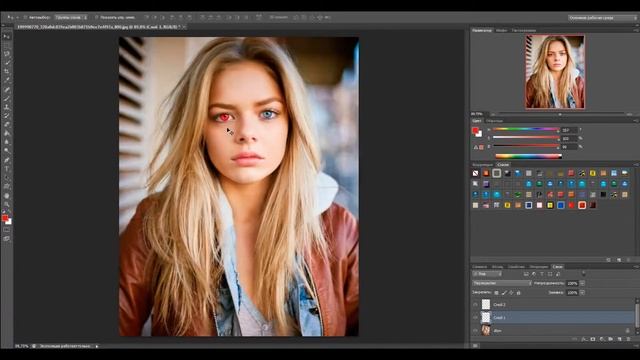Toggle the Автовыбор checkbox
This screenshot has height=360, width=640.
click(x=25, y=18)
